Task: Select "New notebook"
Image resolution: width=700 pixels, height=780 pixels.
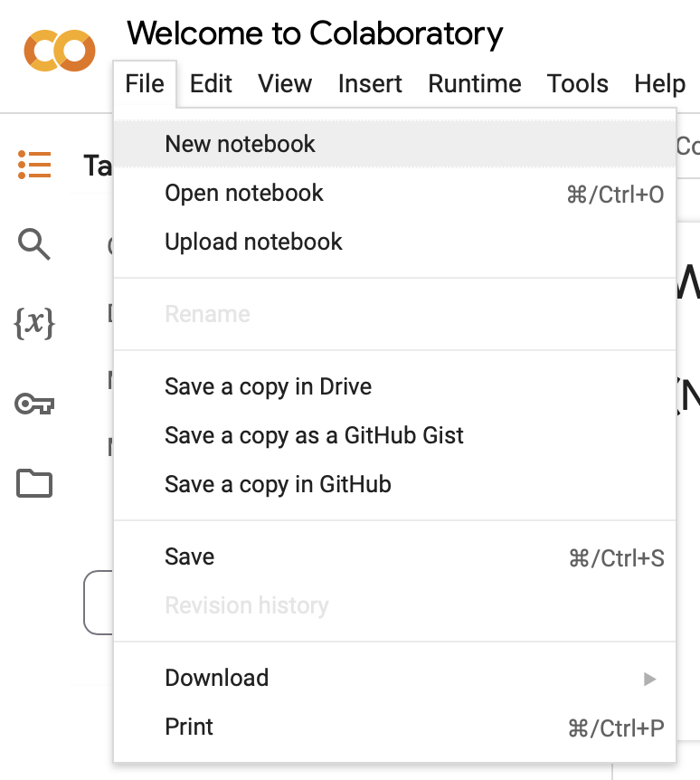Action: pyautogui.click(x=240, y=143)
